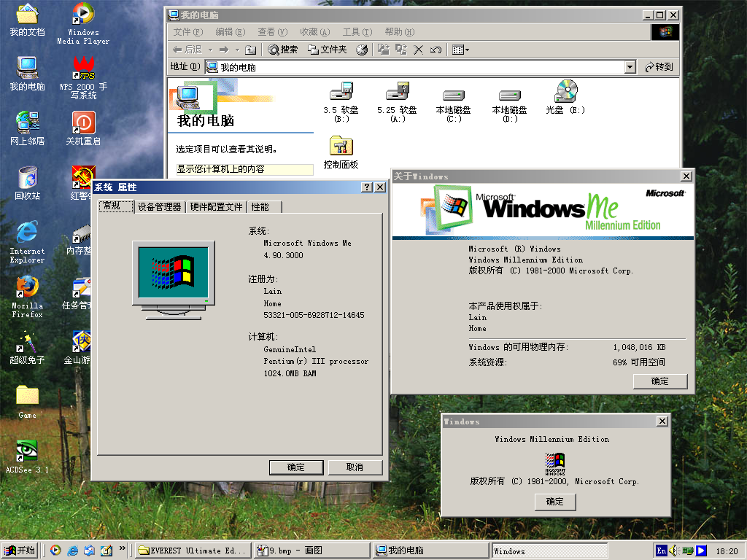Switch to the 硬件配置文件 tab
The height and width of the screenshot is (560, 747).
pyautogui.click(x=216, y=207)
